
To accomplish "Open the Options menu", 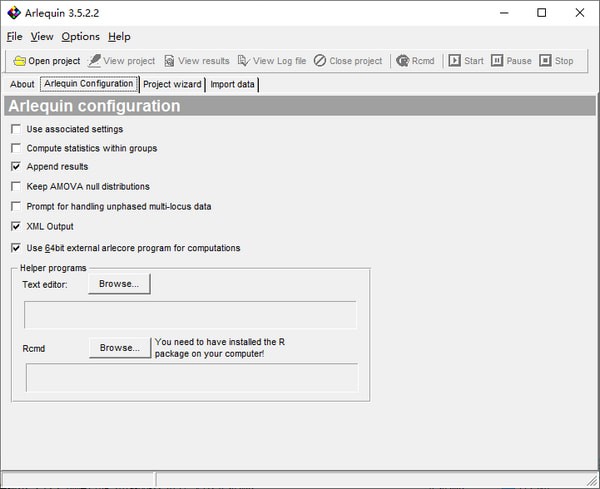I will [x=80, y=37].
